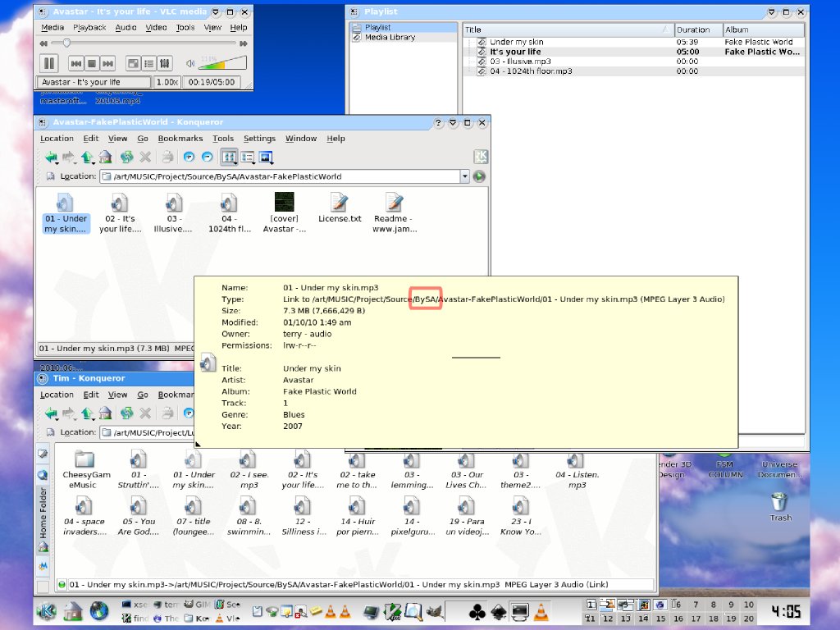Pause playback in VLC
Screen dimensions: 840x630
(x=48, y=64)
